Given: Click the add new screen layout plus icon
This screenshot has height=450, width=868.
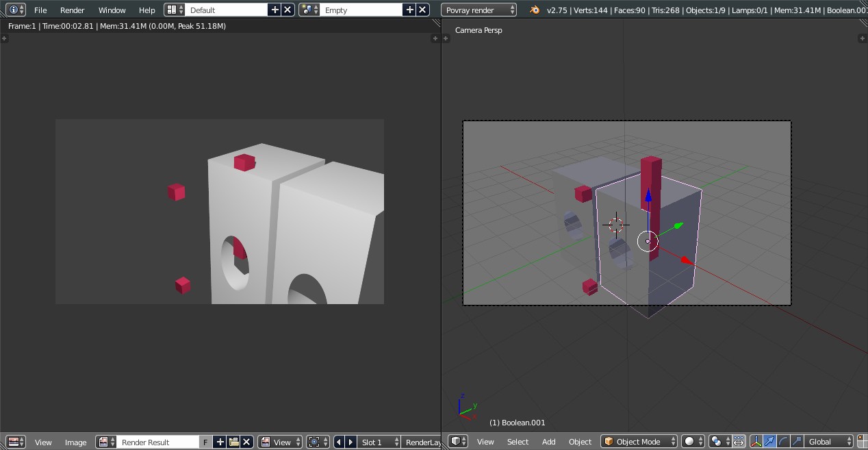Looking at the screenshot, I should click(x=275, y=10).
